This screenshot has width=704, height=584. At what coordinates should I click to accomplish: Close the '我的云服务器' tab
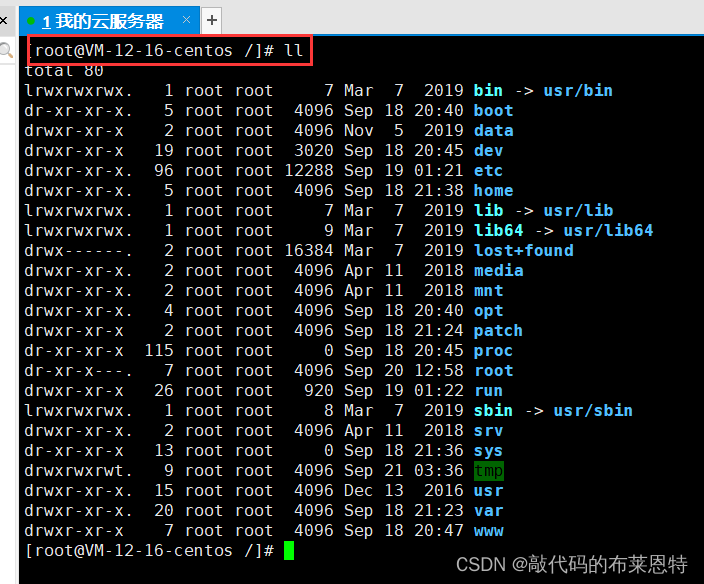point(186,20)
